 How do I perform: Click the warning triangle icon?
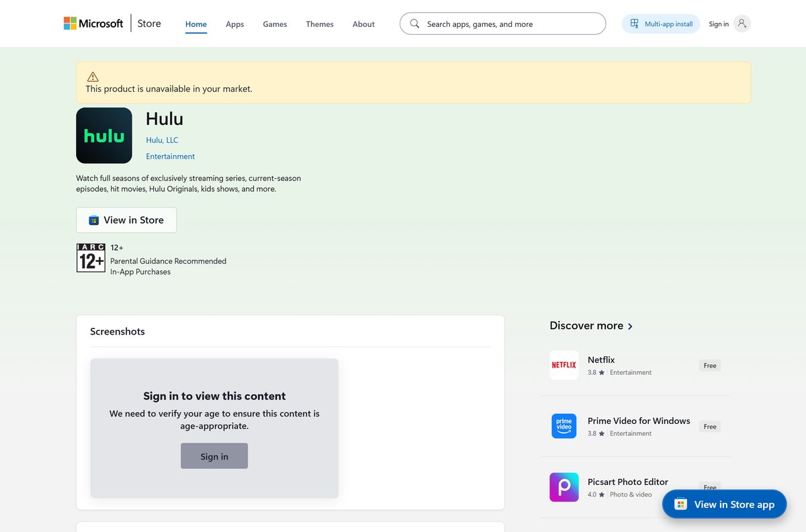pos(93,77)
